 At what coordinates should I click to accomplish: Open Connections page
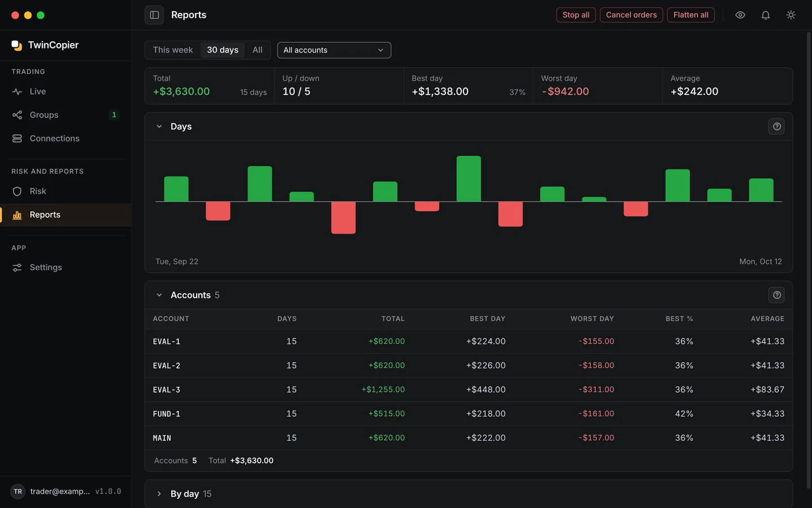(x=65, y=139)
